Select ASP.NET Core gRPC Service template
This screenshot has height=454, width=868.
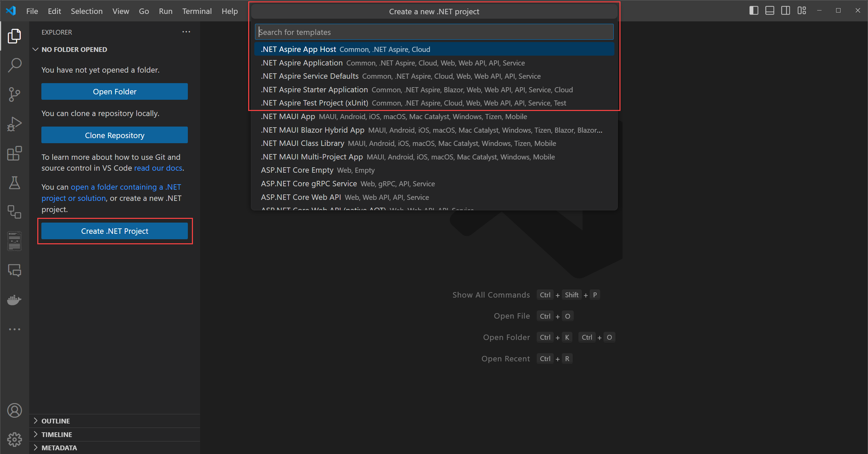coord(434,184)
